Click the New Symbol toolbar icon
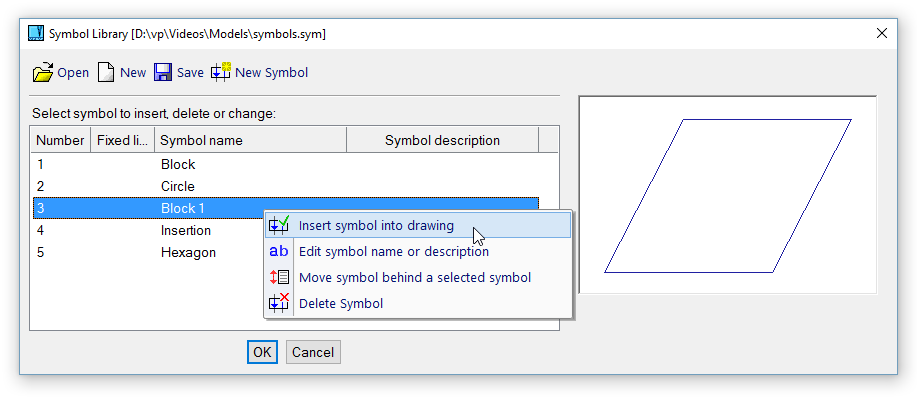917x397 pixels. tap(221, 72)
